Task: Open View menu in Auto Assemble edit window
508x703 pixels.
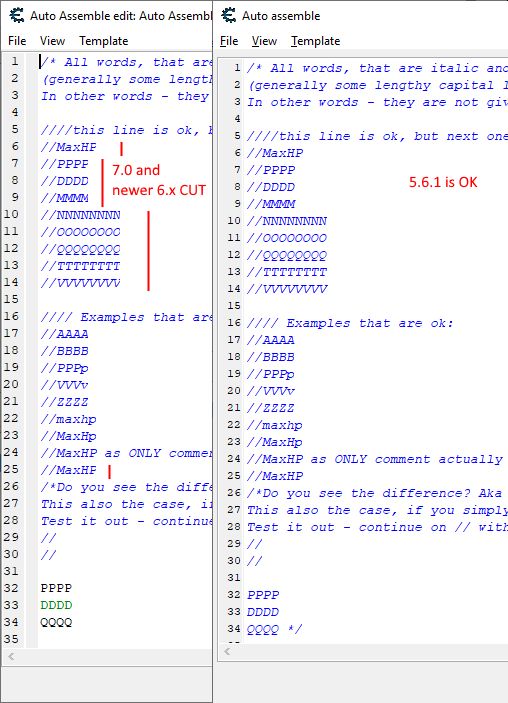Action: 52,41
